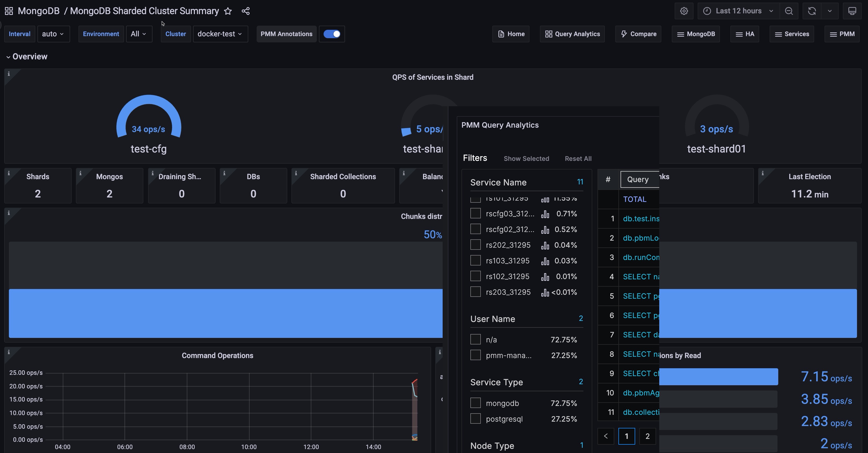Click Reset All filters
This screenshot has width=868, height=453.
click(578, 159)
